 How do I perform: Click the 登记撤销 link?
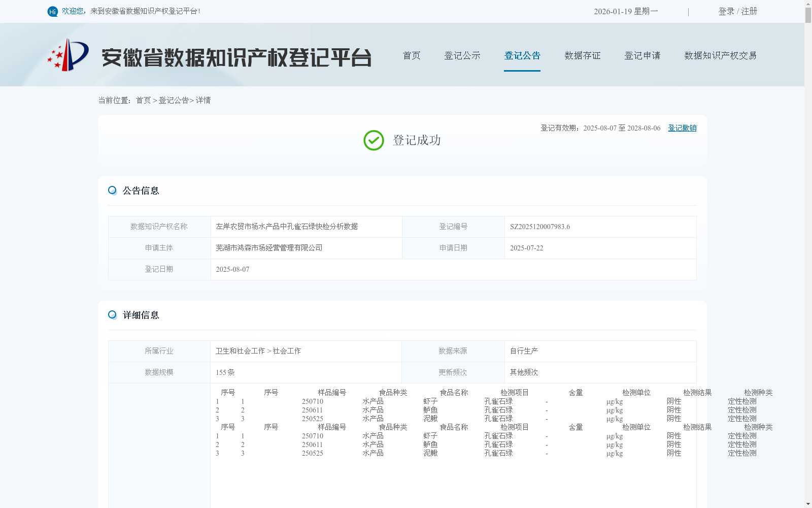point(682,128)
